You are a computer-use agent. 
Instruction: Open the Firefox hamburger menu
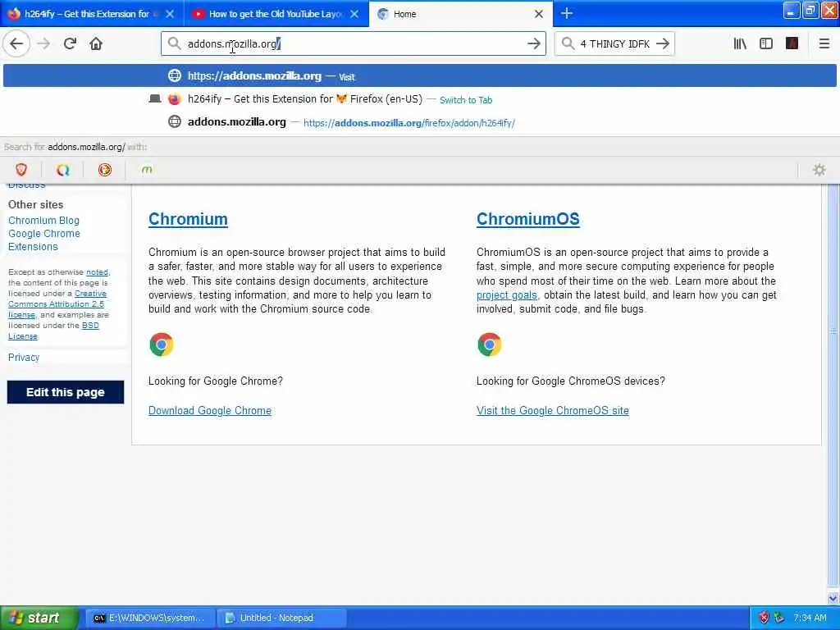[x=824, y=43]
